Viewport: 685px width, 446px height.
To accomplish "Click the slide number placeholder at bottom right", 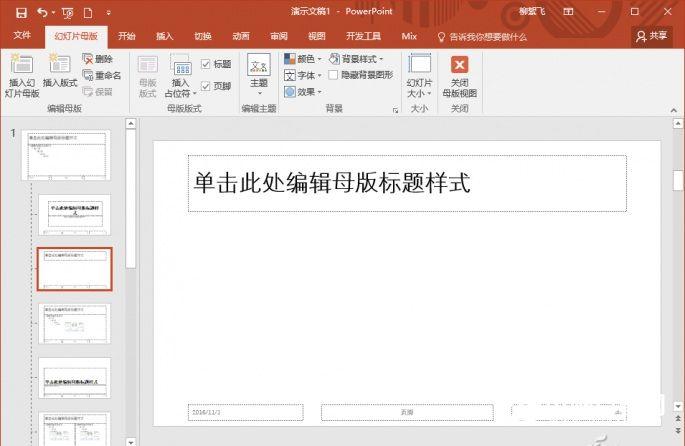I will pyautogui.click(x=569, y=412).
